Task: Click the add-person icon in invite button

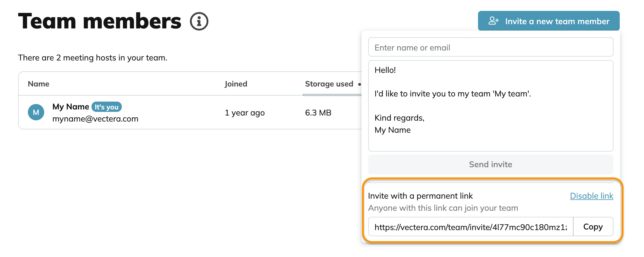Action: tap(493, 21)
